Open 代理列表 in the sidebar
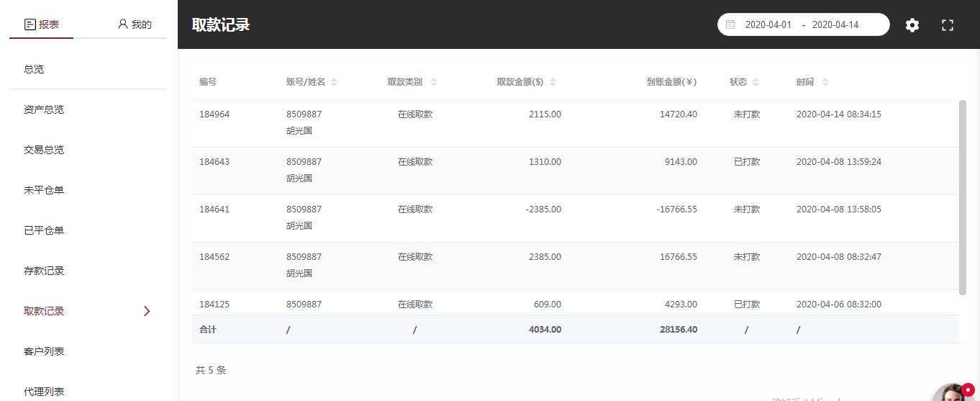Image resolution: width=980 pixels, height=401 pixels. click(x=44, y=392)
